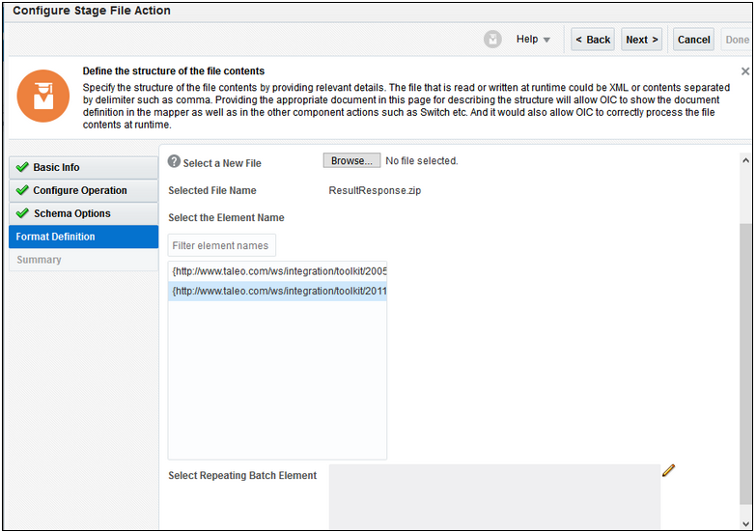
Task: Close the info banner with the X icon
Action: tap(745, 71)
